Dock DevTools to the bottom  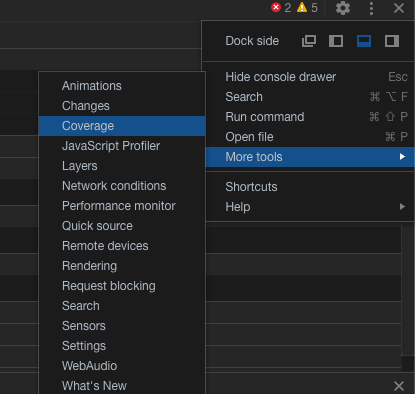click(x=364, y=41)
